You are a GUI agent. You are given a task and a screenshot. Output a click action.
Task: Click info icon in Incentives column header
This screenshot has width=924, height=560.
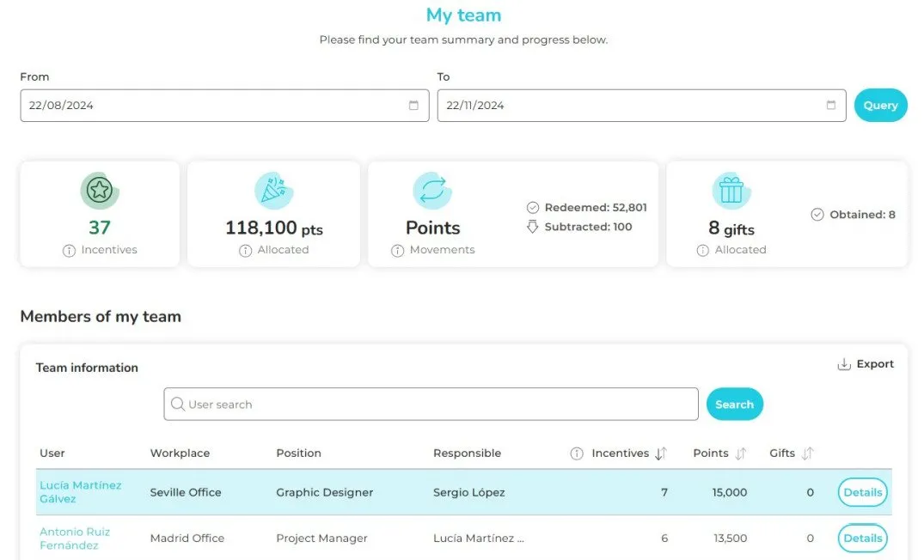[577, 453]
